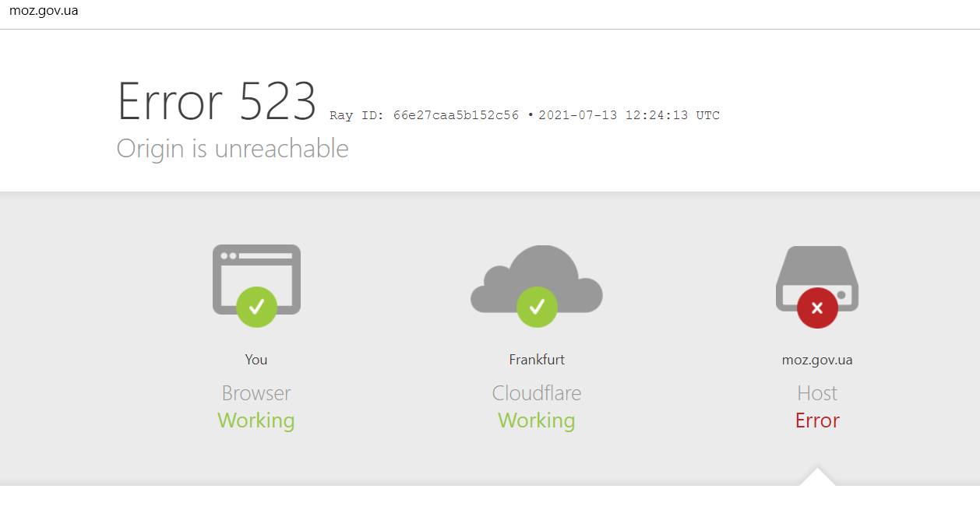Click the Origin is unreachable subtitle
980x510 pixels.
click(232, 148)
